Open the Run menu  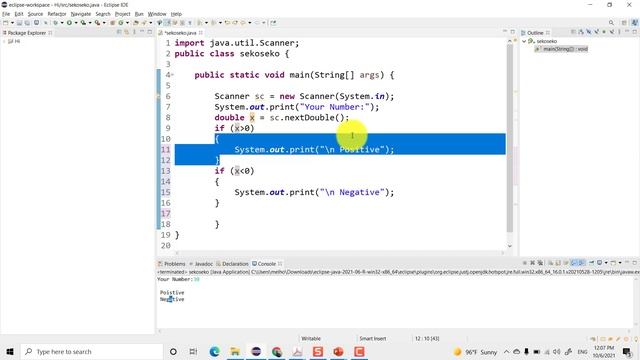[139, 14]
